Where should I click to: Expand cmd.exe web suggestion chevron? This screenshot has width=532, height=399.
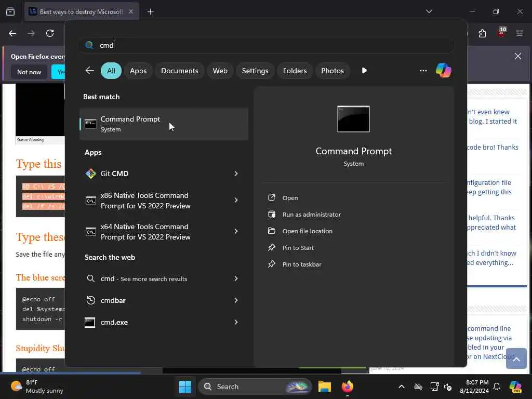tap(236, 322)
